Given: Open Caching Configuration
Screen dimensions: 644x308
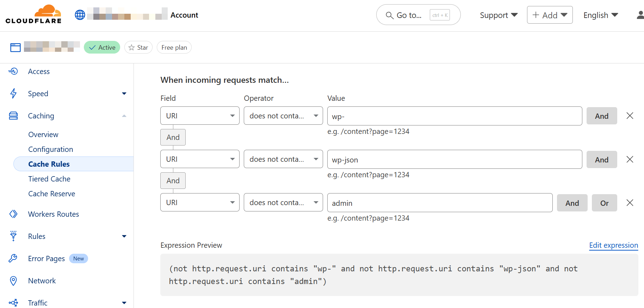Looking at the screenshot, I should tap(51, 149).
